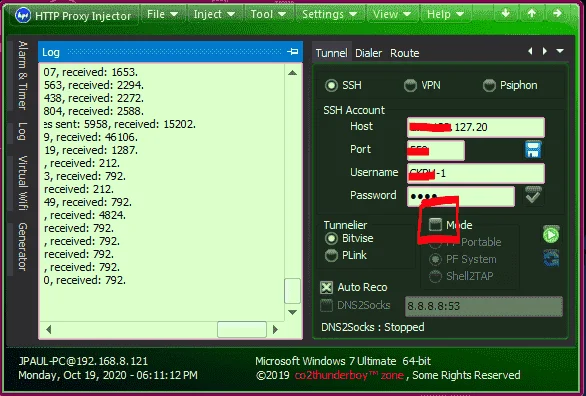Click the Password input field
The image size is (586, 396).
click(x=460, y=196)
